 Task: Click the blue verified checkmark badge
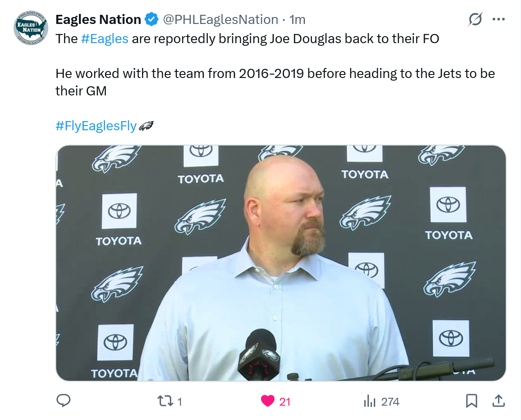152,20
